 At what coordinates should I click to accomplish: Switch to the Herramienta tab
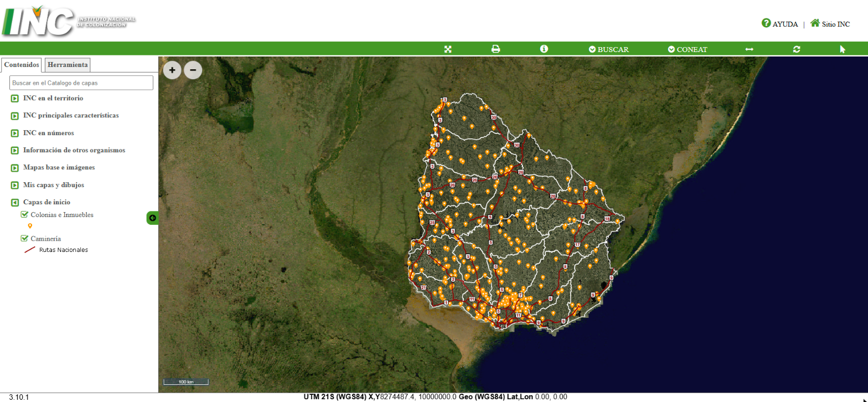tap(68, 65)
